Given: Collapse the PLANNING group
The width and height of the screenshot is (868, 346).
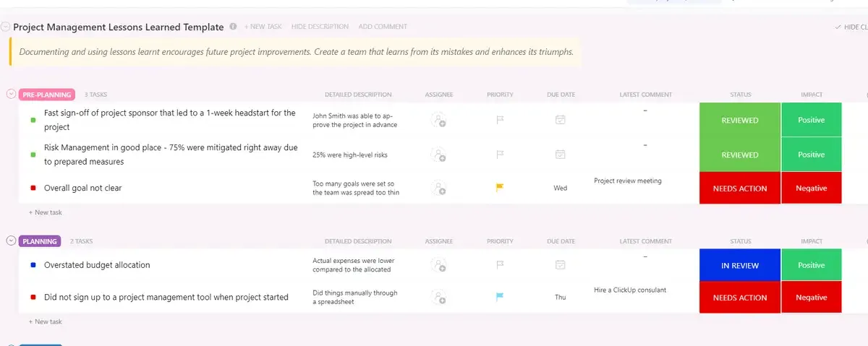Looking at the screenshot, I should [x=11, y=241].
